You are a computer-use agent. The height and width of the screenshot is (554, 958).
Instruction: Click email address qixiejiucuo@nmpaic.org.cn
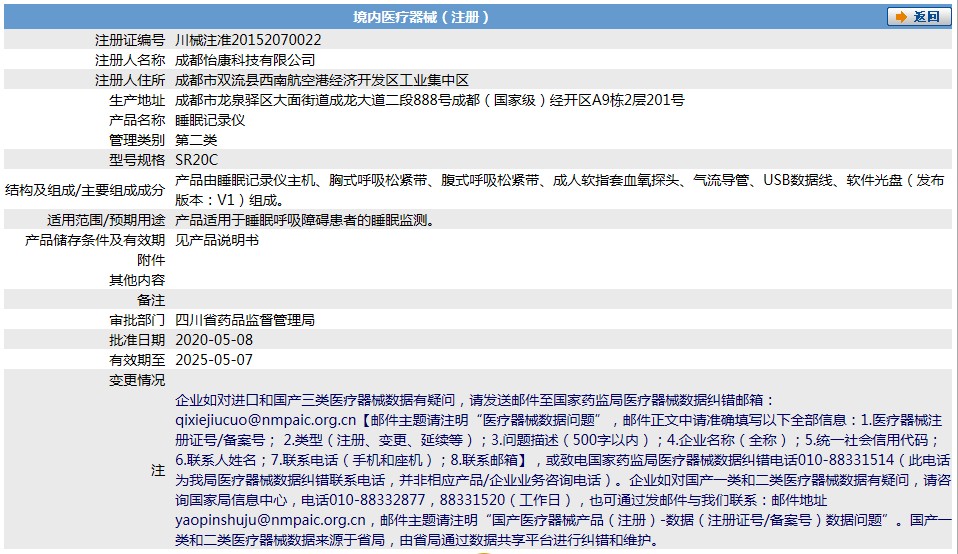pyautogui.click(x=266, y=420)
